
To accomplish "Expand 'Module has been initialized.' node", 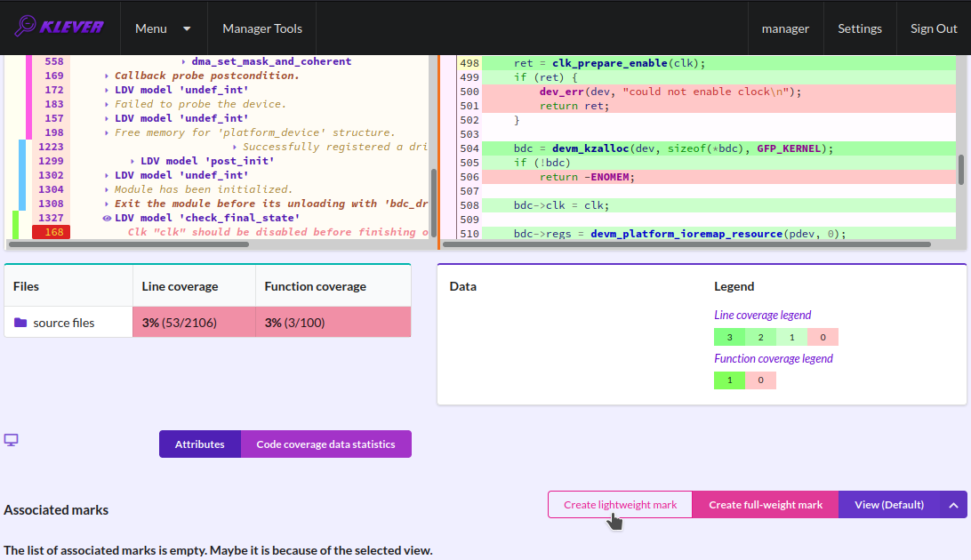I will click(107, 189).
